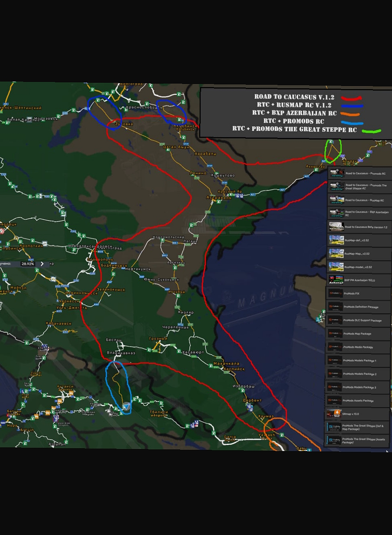Click the Ganja city label
392x535 pixels.
(230, 437)
